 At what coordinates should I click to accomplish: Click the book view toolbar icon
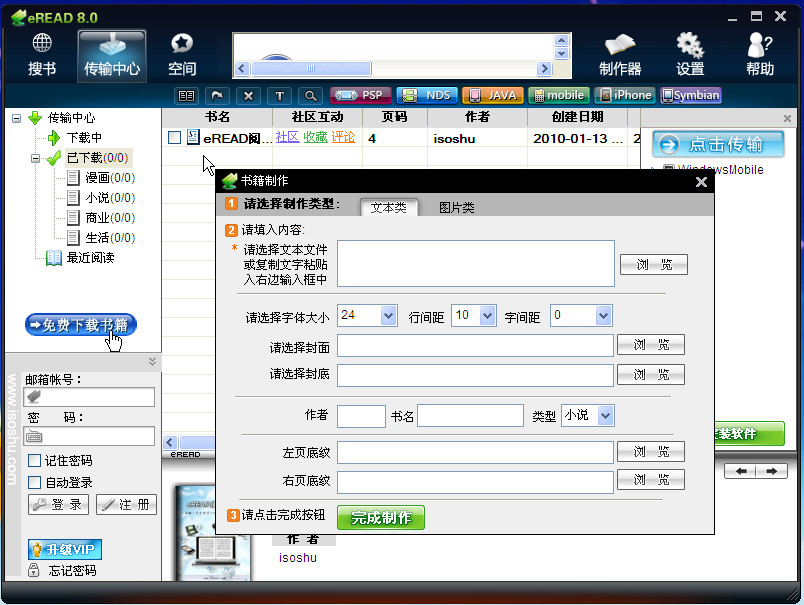click(186, 95)
